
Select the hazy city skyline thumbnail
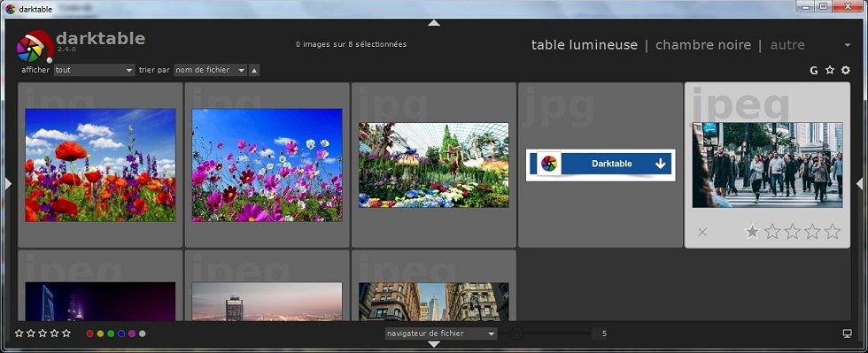(x=267, y=302)
